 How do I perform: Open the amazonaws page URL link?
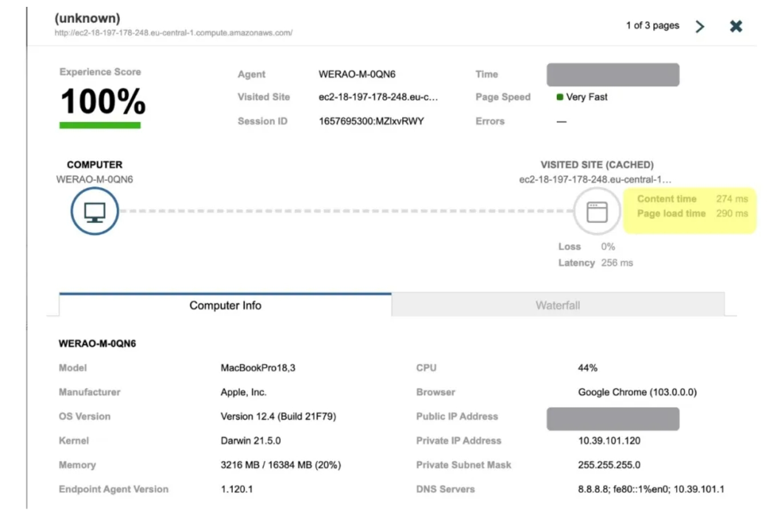click(173, 33)
